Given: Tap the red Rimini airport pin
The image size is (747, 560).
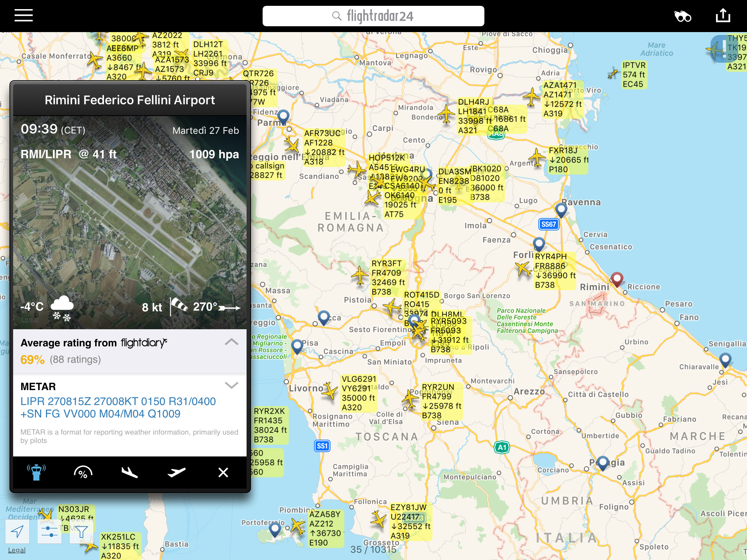Looking at the screenshot, I should point(617,279).
